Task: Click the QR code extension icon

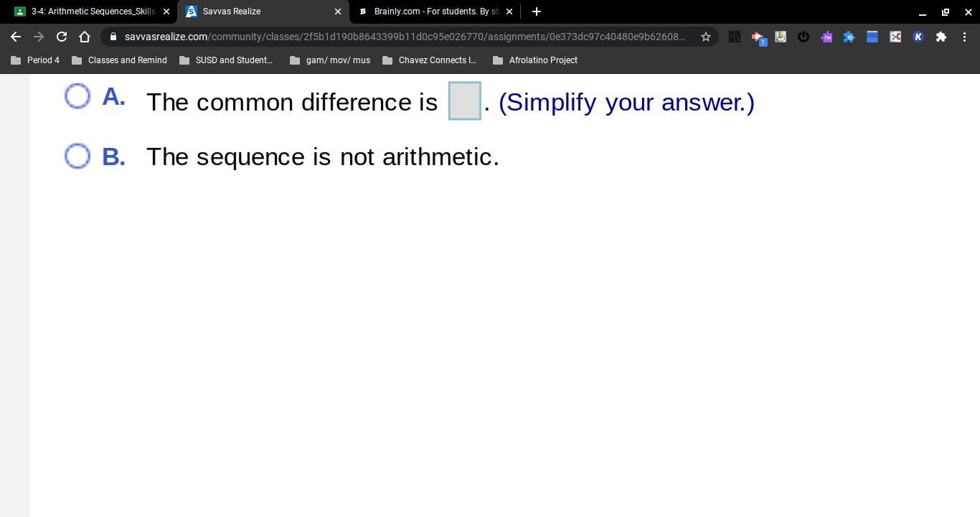Action: point(735,37)
